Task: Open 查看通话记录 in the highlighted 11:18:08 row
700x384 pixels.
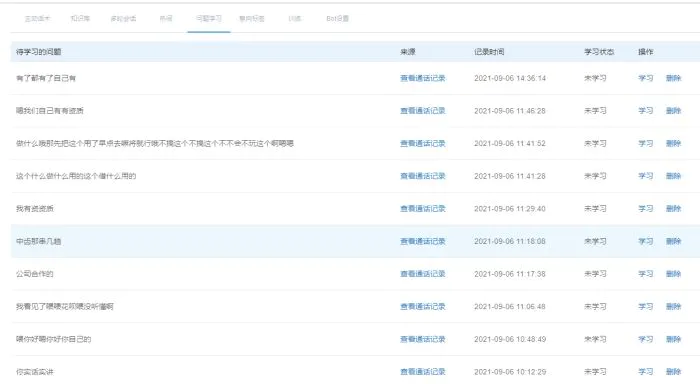Action: point(423,241)
